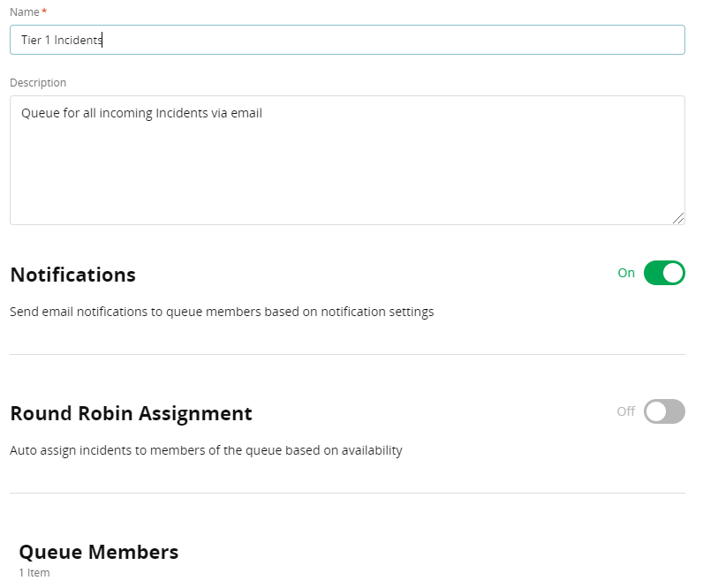Click the green On status label
This screenshot has height=588, width=703.
[x=626, y=273]
